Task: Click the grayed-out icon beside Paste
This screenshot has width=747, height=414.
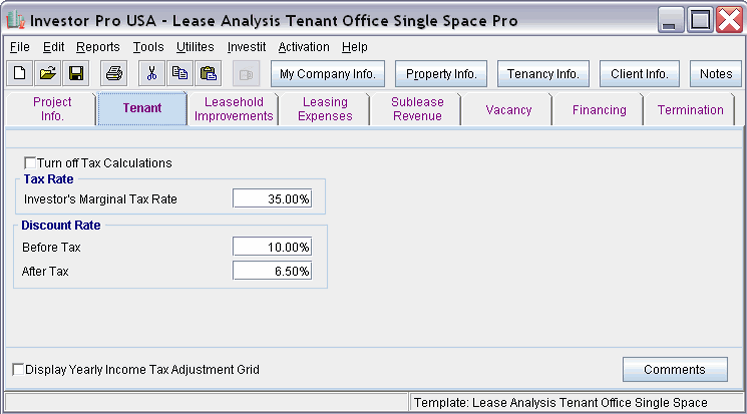Action: [247, 73]
